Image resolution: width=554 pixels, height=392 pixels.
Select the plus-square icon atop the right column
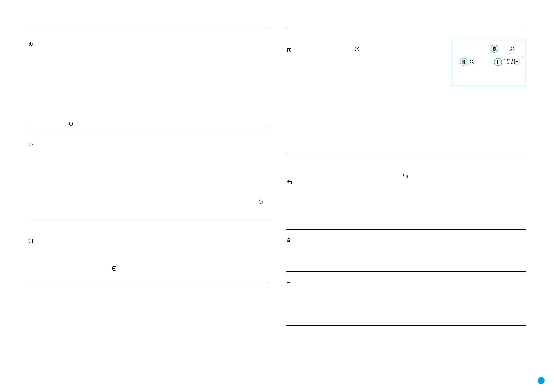(289, 50)
